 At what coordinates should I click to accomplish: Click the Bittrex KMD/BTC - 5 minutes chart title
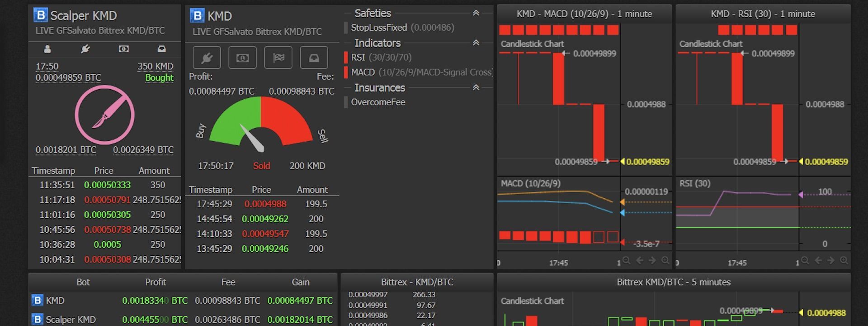[674, 282]
